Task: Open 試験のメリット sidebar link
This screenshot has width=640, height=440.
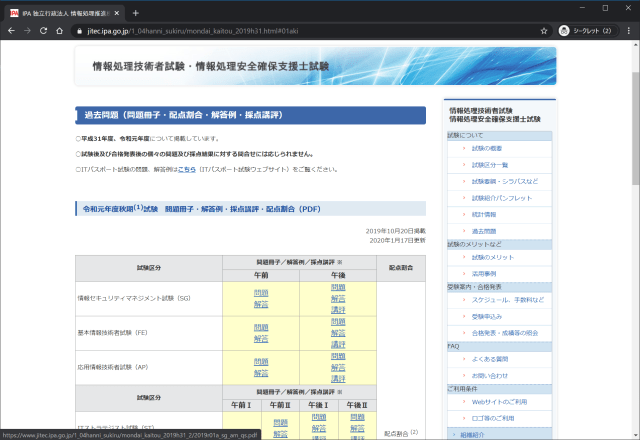Action: coord(493,258)
